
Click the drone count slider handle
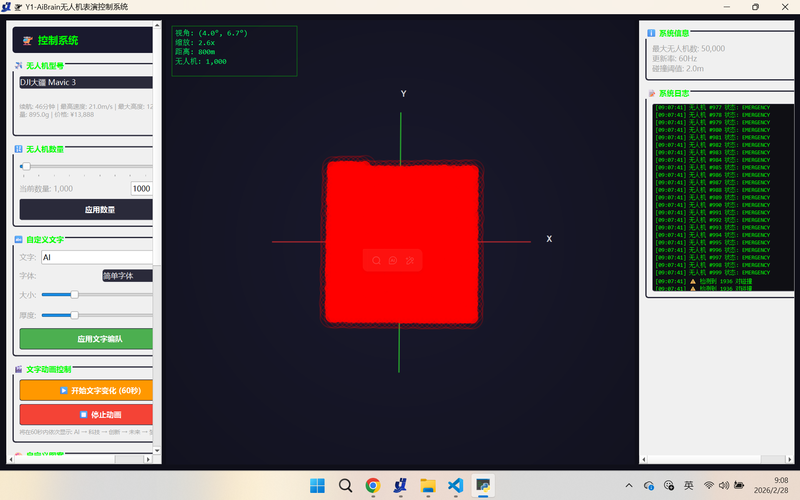click(25, 167)
